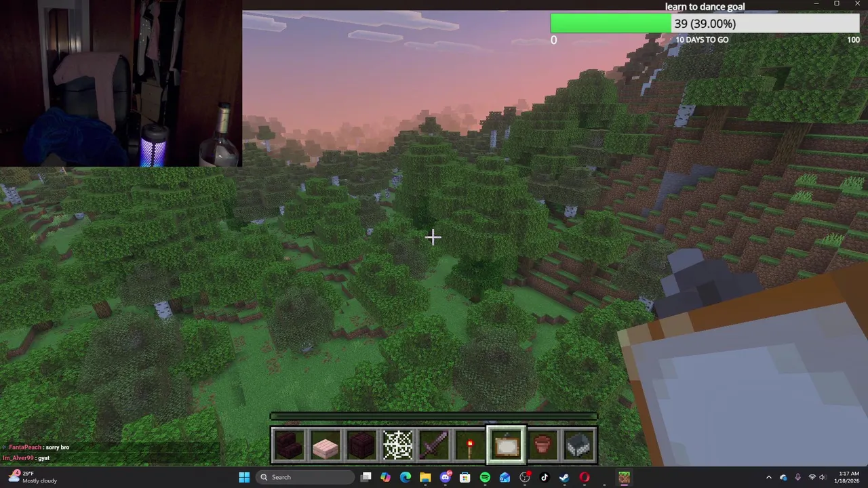Maximize or restore the Minecraft window
868x488 pixels.
pos(836,4)
